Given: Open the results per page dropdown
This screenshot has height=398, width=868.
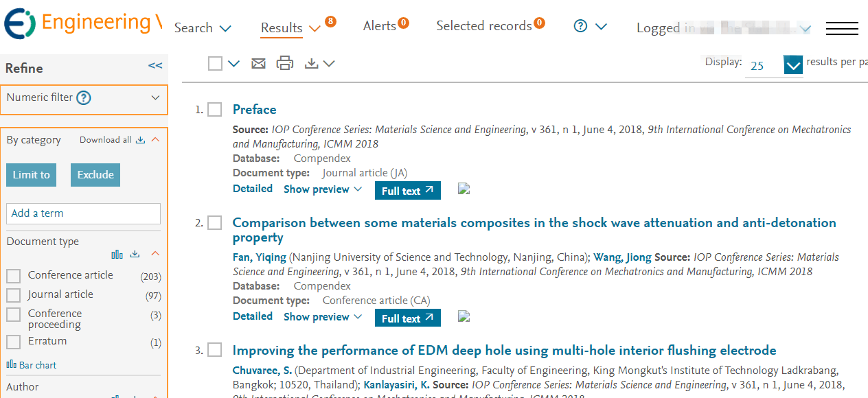Looking at the screenshot, I should click(793, 66).
